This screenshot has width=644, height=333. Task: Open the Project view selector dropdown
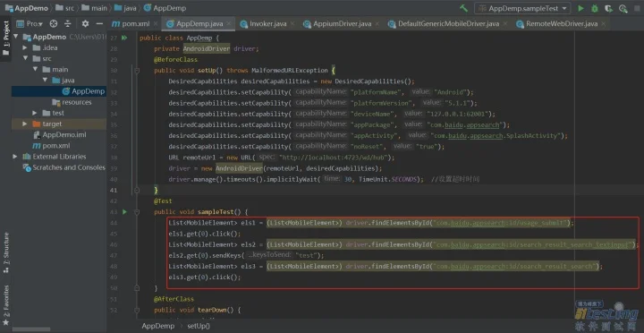(x=30, y=24)
